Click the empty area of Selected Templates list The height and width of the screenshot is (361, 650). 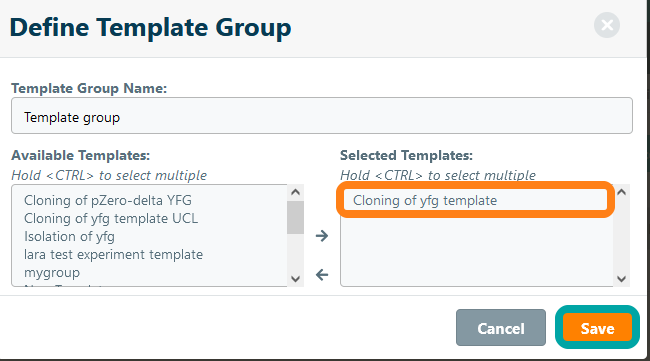[x=477, y=249]
